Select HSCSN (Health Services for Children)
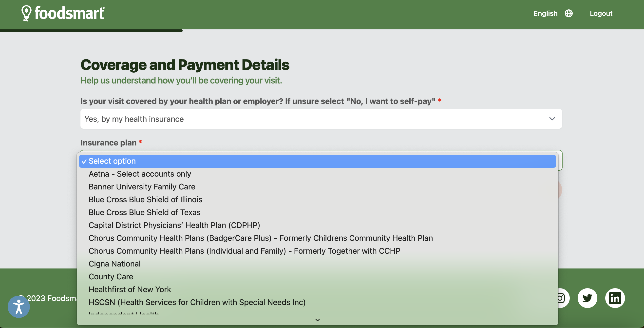The image size is (644, 328). click(317, 302)
